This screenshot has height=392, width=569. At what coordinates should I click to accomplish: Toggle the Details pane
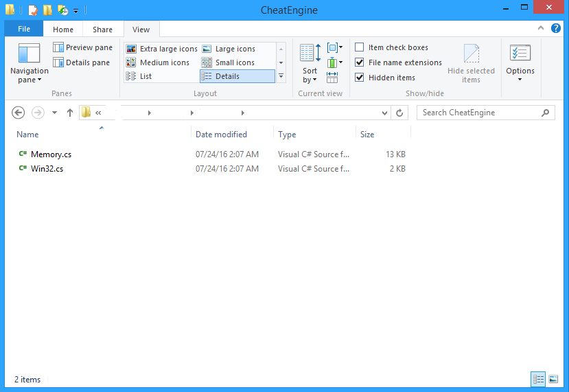[x=82, y=62]
